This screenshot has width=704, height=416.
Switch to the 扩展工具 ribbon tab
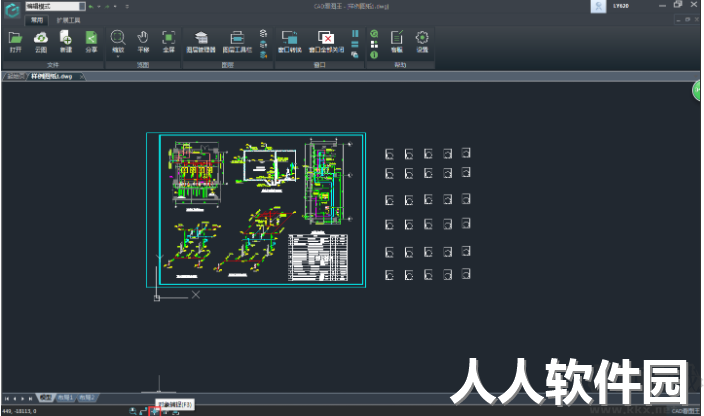pyautogui.click(x=68, y=20)
